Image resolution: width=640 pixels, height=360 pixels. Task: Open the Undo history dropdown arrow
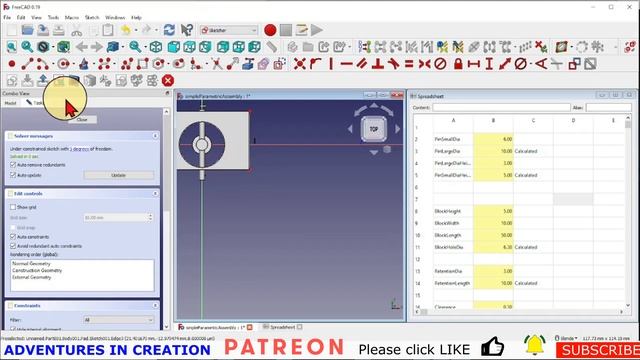coord(136,30)
